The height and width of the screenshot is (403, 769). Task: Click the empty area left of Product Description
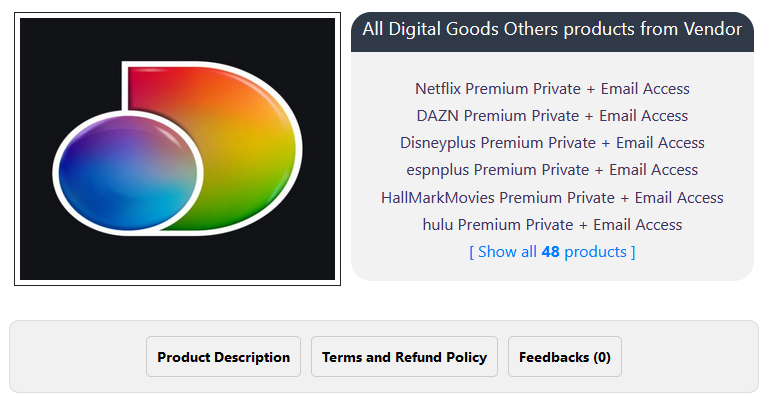point(78,357)
